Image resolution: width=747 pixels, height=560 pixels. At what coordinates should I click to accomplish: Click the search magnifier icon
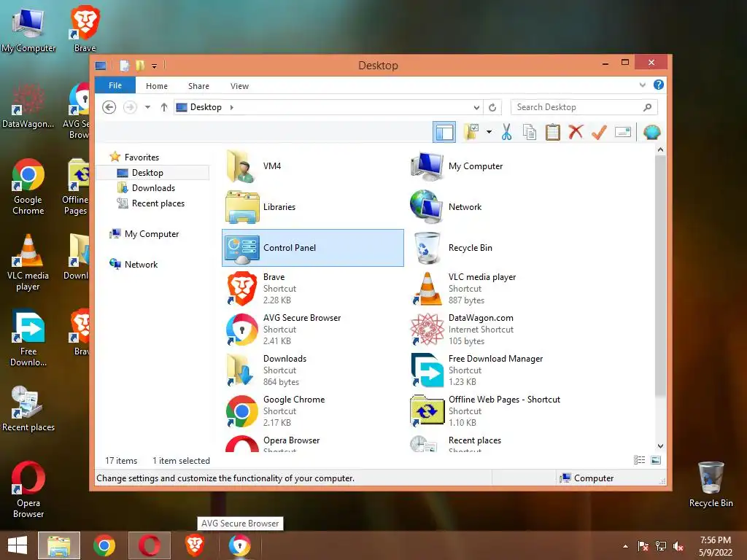pos(648,107)
